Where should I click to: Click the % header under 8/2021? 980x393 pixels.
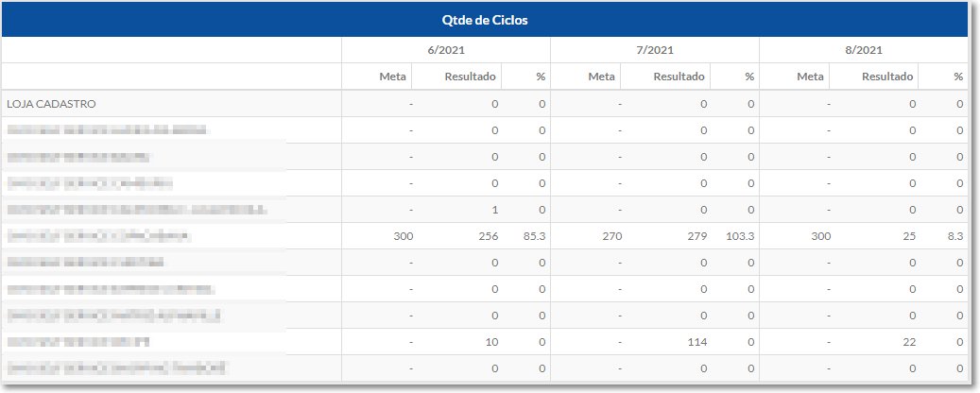coord(958,77)
